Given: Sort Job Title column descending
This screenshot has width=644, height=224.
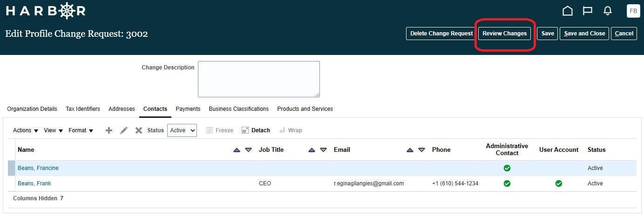Looking at the screenshot, I should (x=323, y=150).
